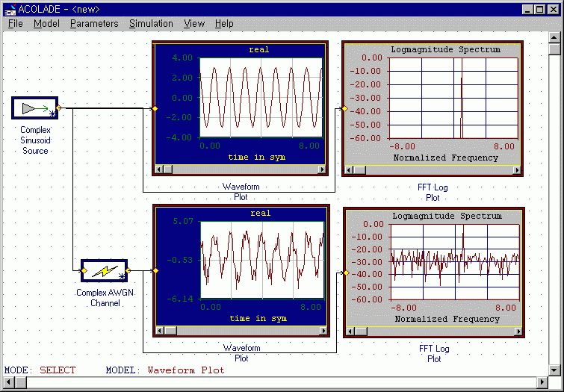Close the ACOLADE window
This screenshot has height=392, width=564.
point(554,10)
